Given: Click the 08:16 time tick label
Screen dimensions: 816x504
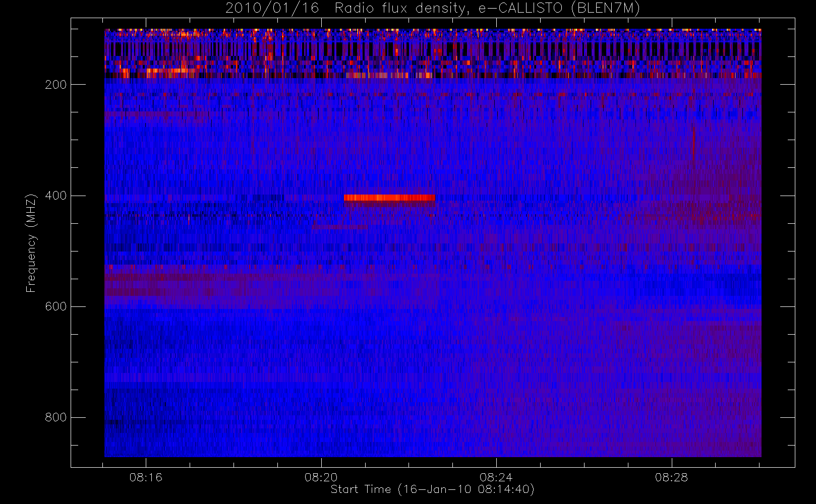Looking at the screenshot, I should [146, 477].
